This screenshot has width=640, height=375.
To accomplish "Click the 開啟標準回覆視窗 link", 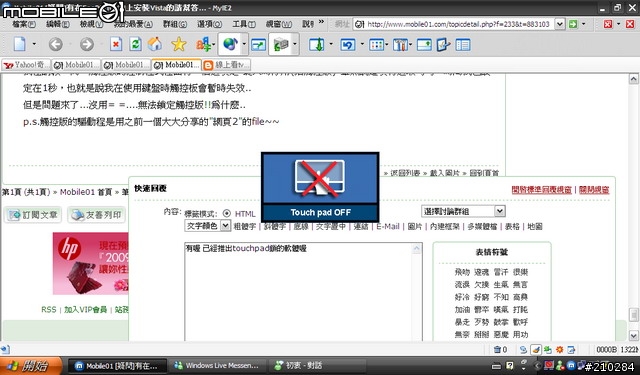I will pyautogui.click(x=541, y=190).
